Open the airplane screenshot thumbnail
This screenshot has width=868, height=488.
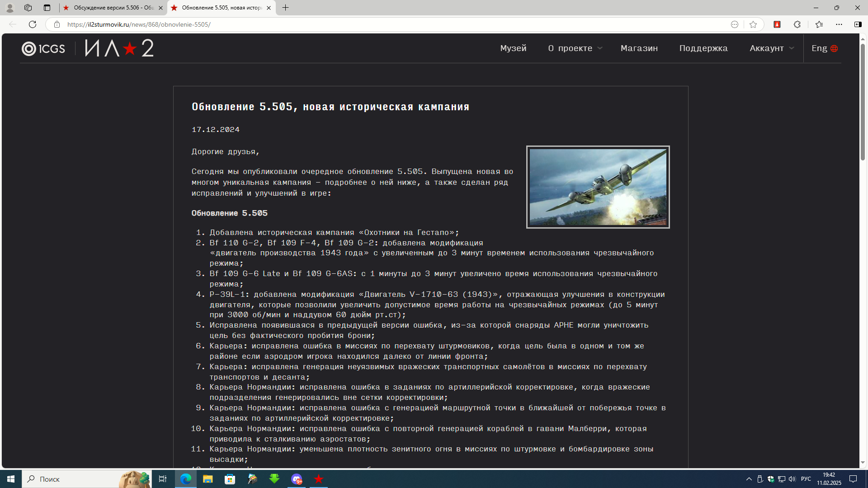(x=598, y=187)
